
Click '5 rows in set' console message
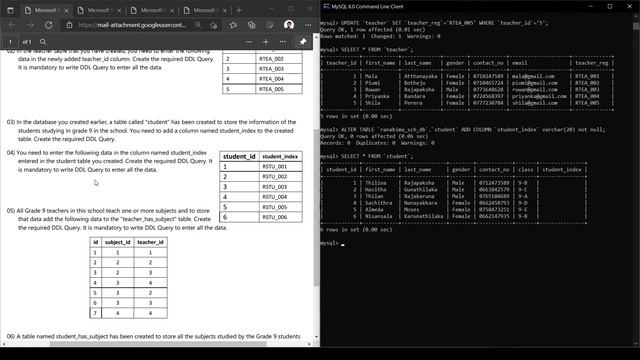tap(356, 116)
